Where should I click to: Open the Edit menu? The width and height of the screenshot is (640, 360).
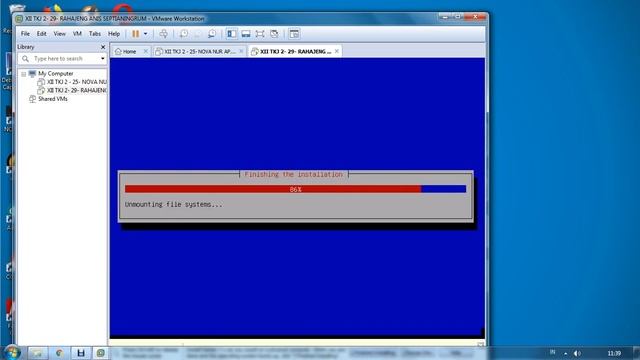(x=42, y=34)
